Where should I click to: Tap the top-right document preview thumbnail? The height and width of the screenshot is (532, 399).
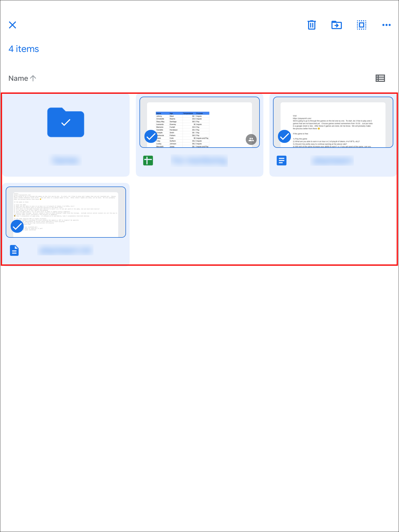(333, 122)
